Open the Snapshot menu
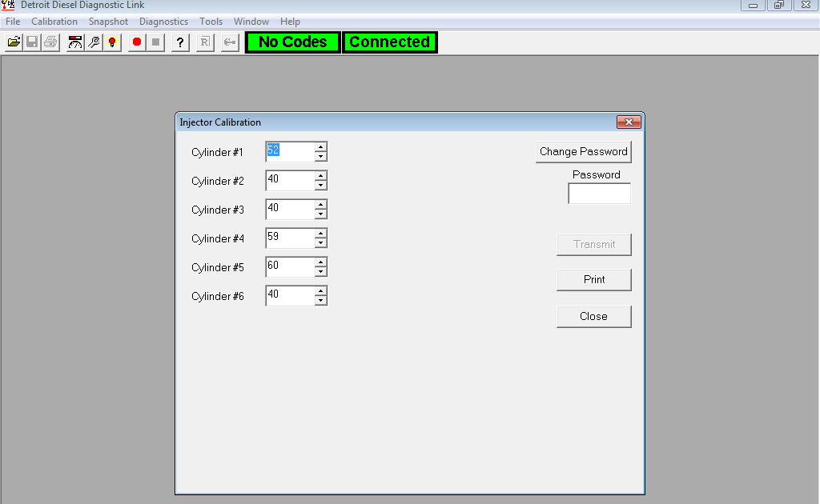Viewport: 820px width, 504px height. click(x=108, y=22)
